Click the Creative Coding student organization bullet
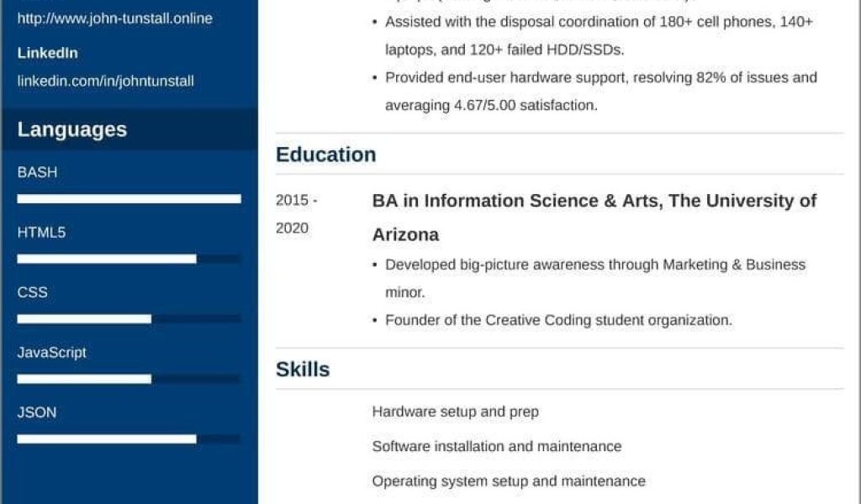This screenshot has width=861, height=504. (x=558, y=320)
